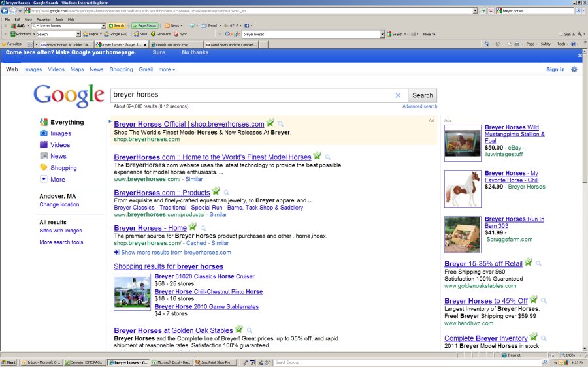Click the IE search box magnifier icon
This screenshot has height=367, width=588.
tap(579, 11)
